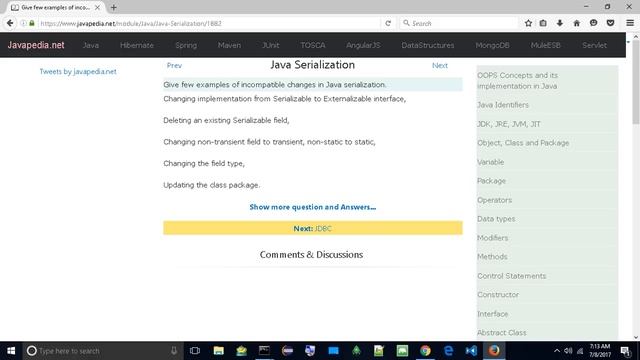Click the page vertical scrollbar thumb
The height and width of the screenshot is (360, 640).
tap(636, 82)
